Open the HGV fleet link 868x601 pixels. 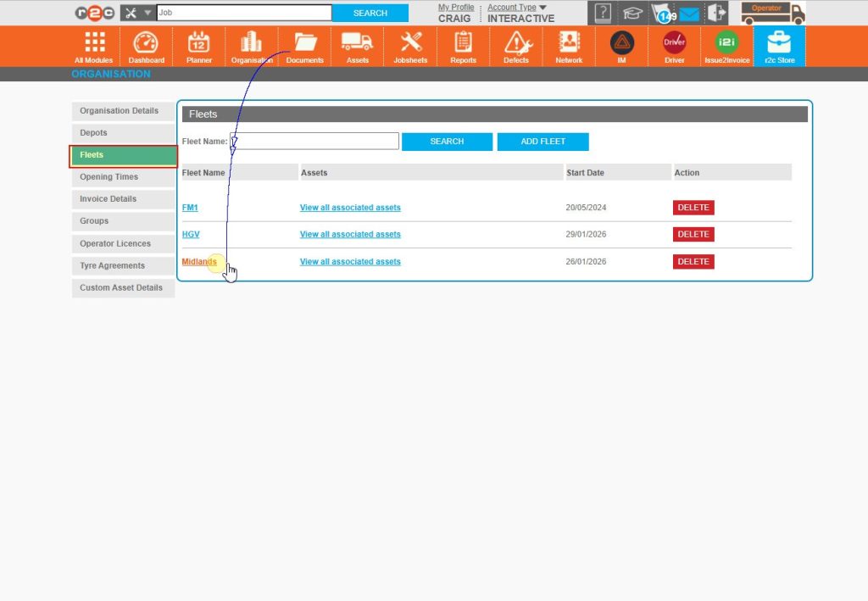coord(191,234)
